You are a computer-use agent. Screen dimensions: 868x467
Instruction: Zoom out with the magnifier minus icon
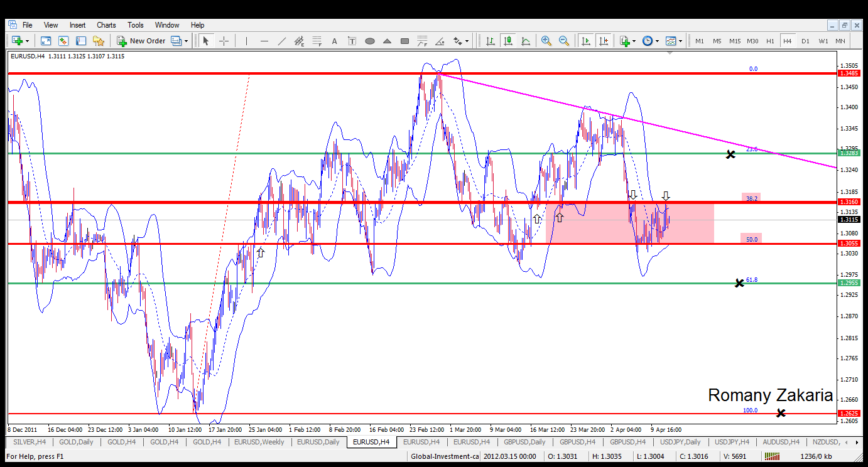coord(564,41)
